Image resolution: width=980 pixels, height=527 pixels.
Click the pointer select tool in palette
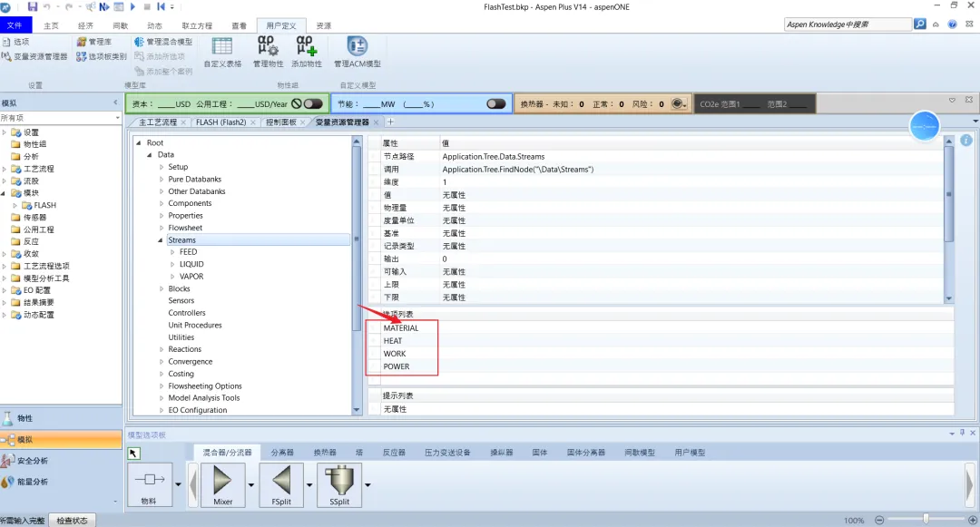[x=133, y=454]
